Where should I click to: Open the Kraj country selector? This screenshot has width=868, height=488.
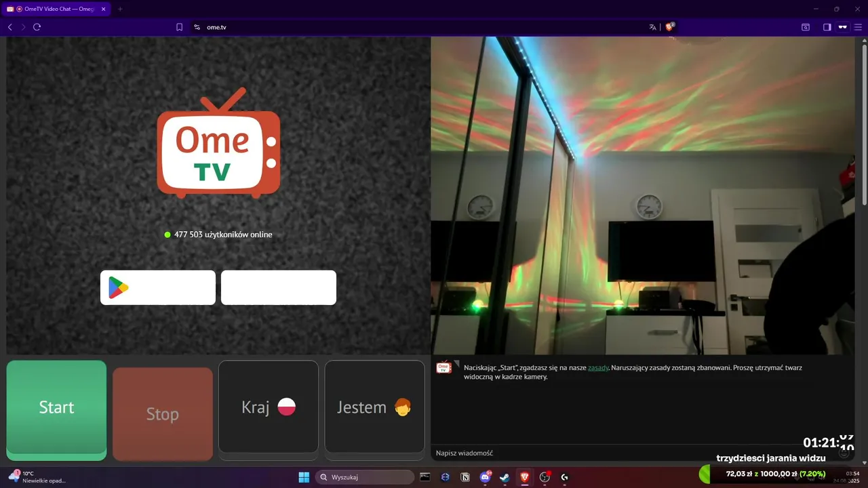269,407
